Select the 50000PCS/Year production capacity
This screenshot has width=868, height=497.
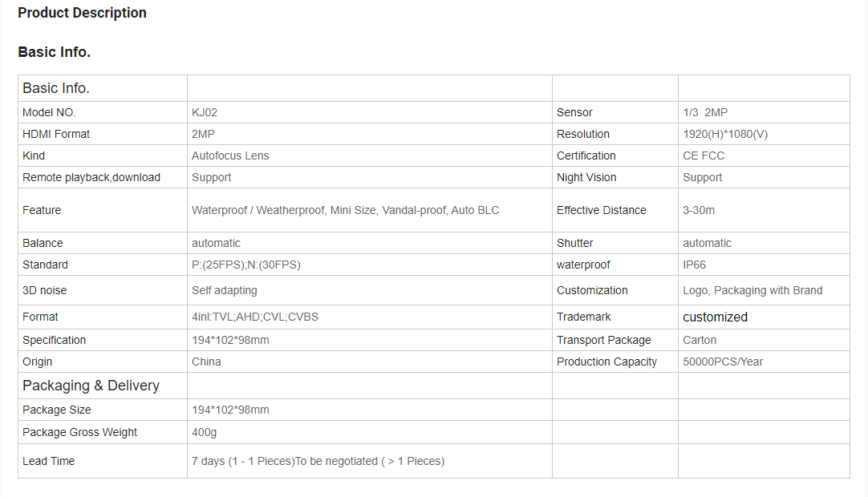coord(723,362)
